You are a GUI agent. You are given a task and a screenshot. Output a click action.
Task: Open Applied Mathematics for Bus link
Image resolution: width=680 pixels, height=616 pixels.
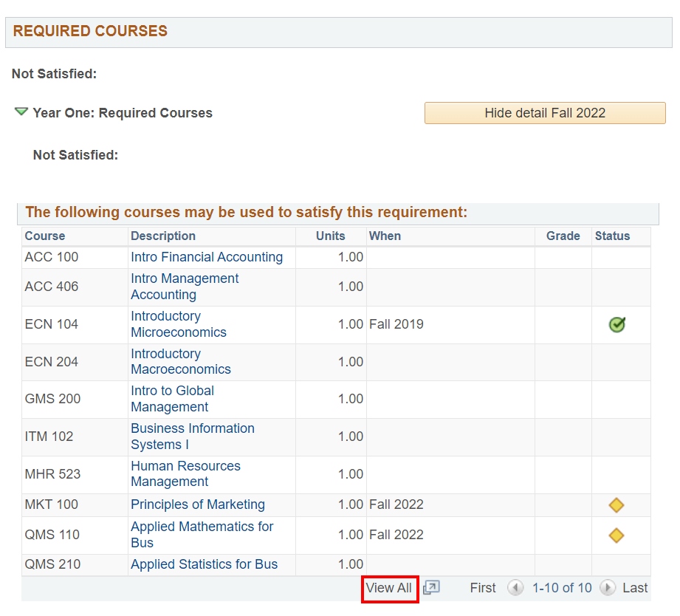point(202,535)
